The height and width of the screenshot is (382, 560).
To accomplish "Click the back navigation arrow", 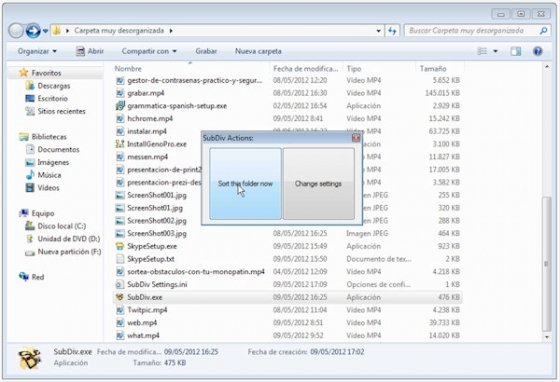I will point(16,31).
